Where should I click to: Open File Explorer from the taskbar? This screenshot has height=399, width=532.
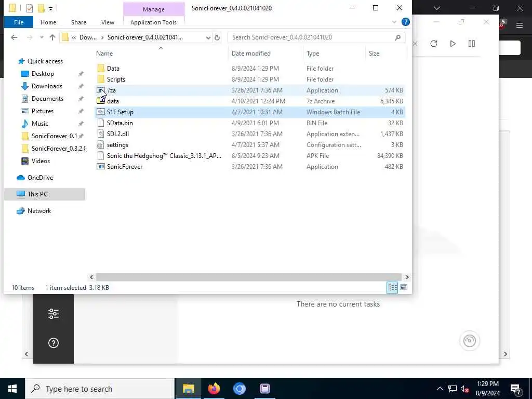click(188, 389)
